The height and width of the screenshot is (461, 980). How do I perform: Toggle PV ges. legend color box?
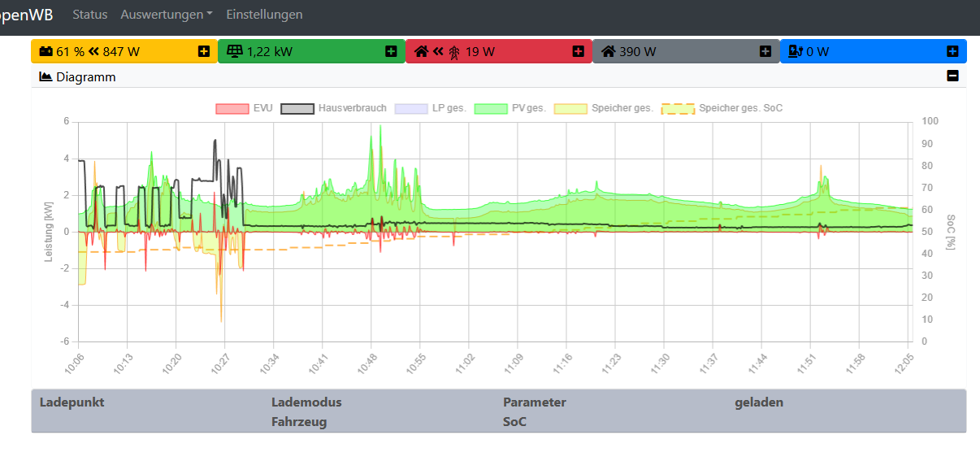(x=491, y=108)
